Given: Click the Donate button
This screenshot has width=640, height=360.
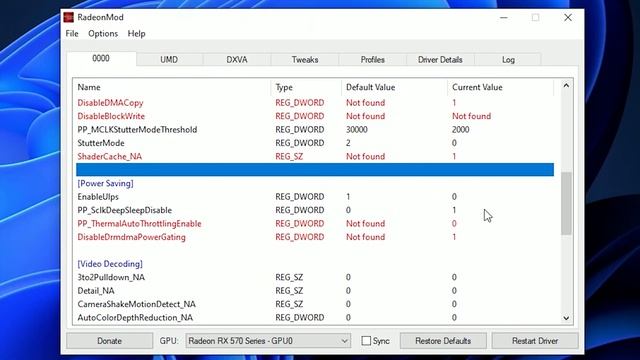Looking at the screenshot, I should pyautogui.click(x=109, y=341).
